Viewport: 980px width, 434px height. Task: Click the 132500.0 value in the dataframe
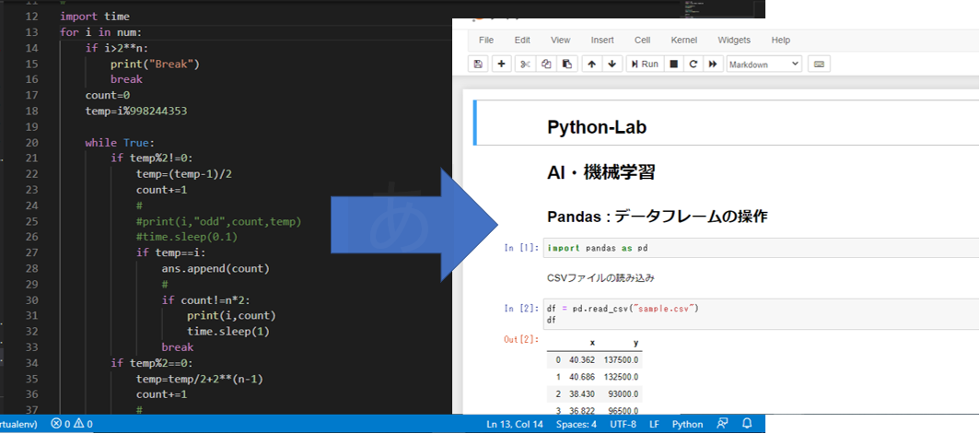[621, 378]
